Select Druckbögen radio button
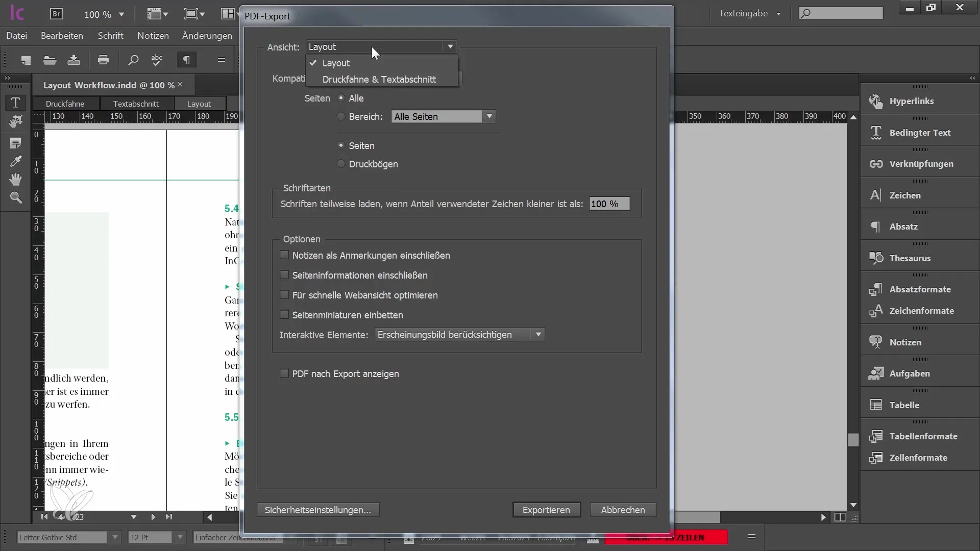This screenshot has width=980, height=551. (341, 164)
